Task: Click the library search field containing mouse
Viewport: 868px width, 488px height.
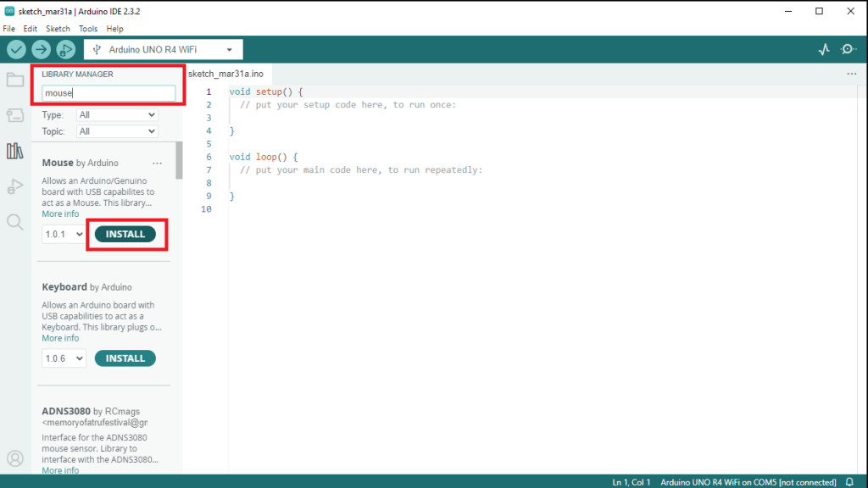Action: pos(108,93)
